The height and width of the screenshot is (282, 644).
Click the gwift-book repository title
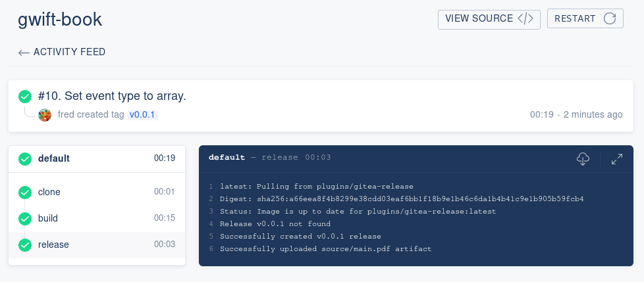[x=60, y=19]
